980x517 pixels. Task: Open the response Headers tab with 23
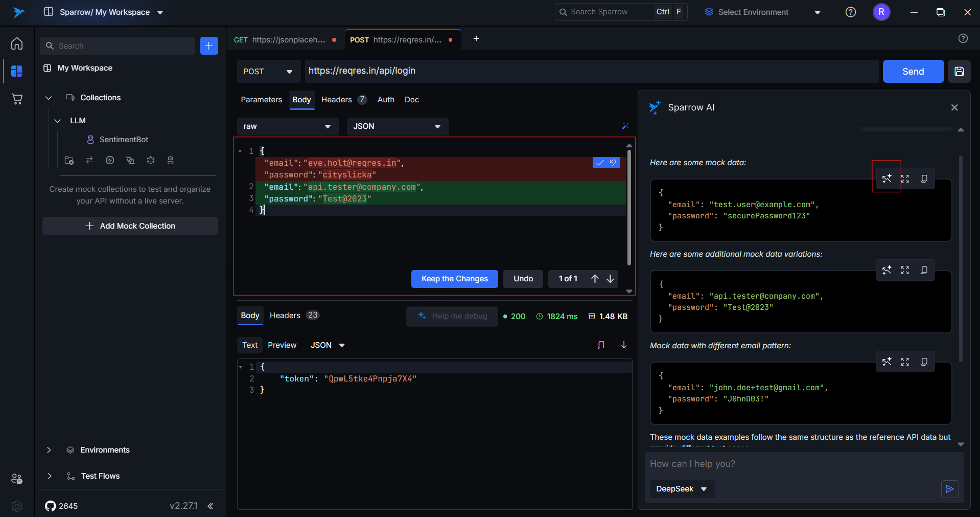[294, 316]
